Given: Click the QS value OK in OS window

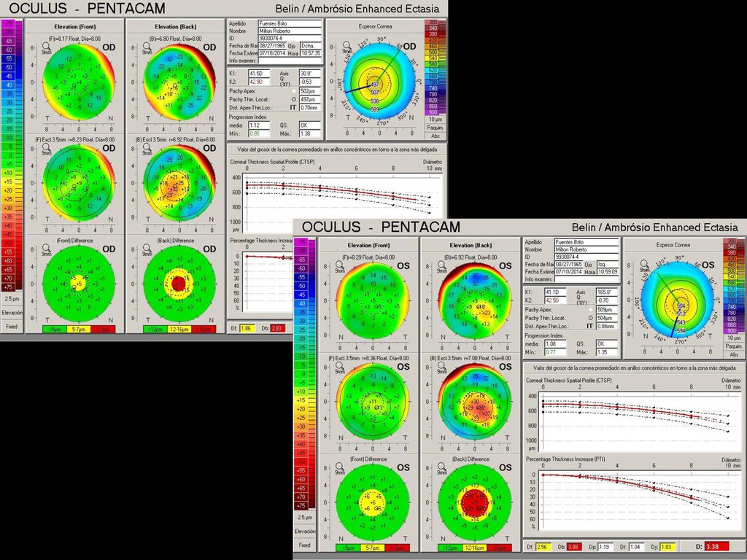Looking at the screenshot, I should (607, 344).
